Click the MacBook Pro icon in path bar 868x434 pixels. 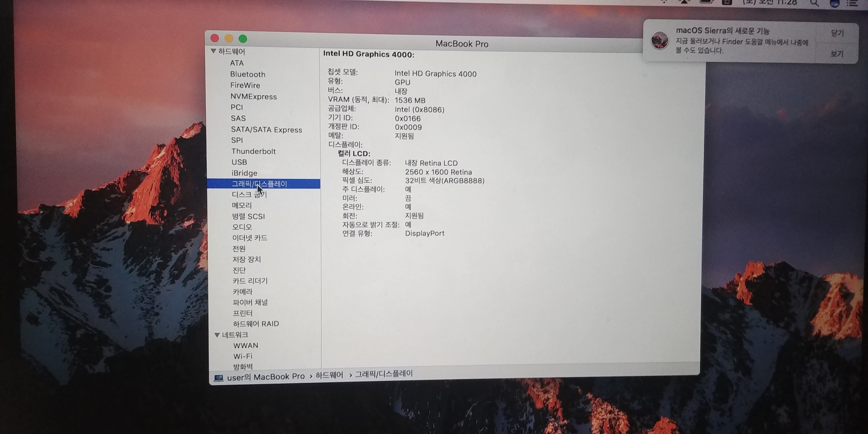218,378
